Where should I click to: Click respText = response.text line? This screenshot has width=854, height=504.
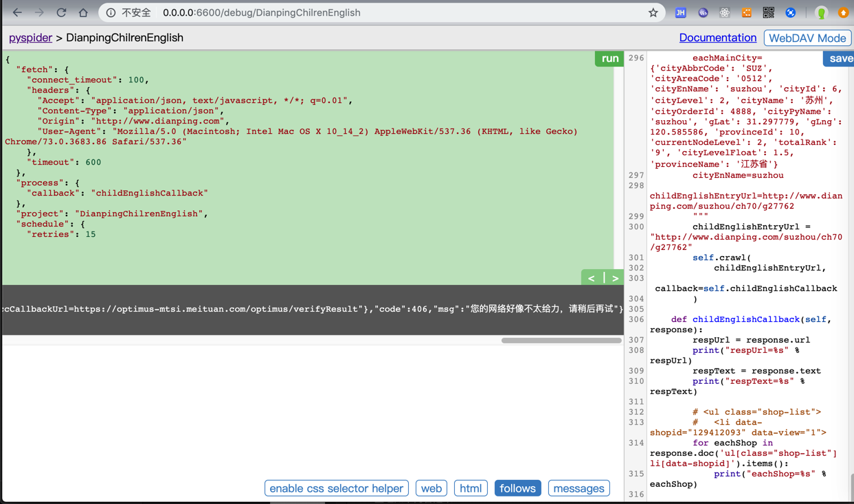tap(756, 371)
